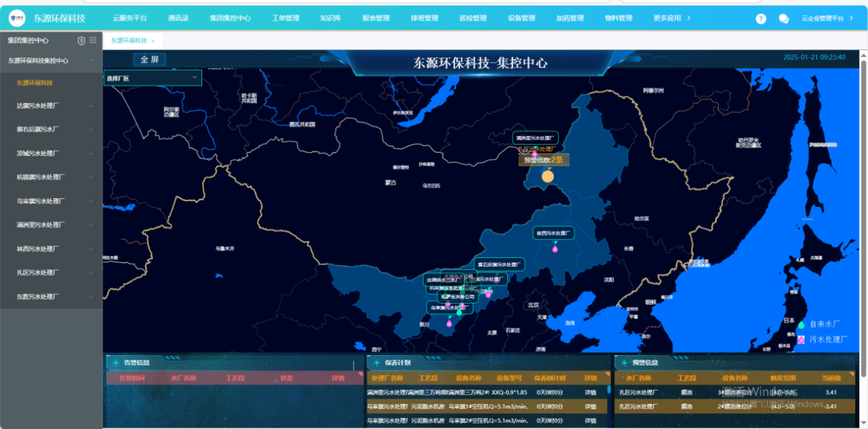Click the shield icon in sidebar header
The width and height of the screenshot is (868, 429).
[x=81, y=41]
